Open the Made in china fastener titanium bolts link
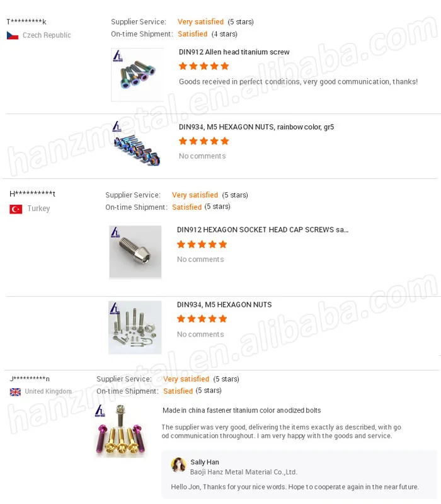The image size is (441, 504). click(x=242, y=411)
